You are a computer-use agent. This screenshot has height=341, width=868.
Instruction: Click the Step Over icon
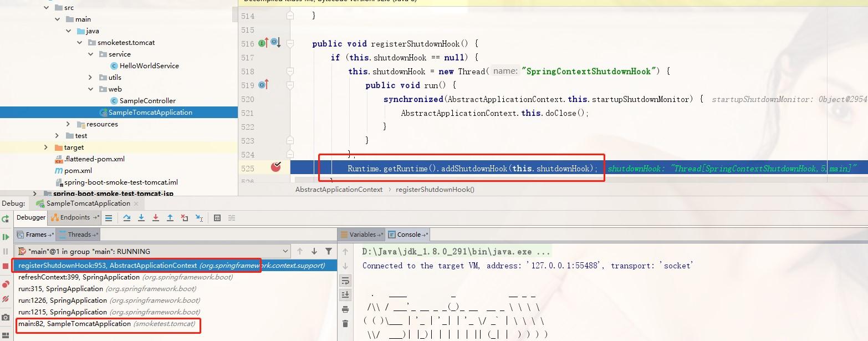(x=127, y=218)
